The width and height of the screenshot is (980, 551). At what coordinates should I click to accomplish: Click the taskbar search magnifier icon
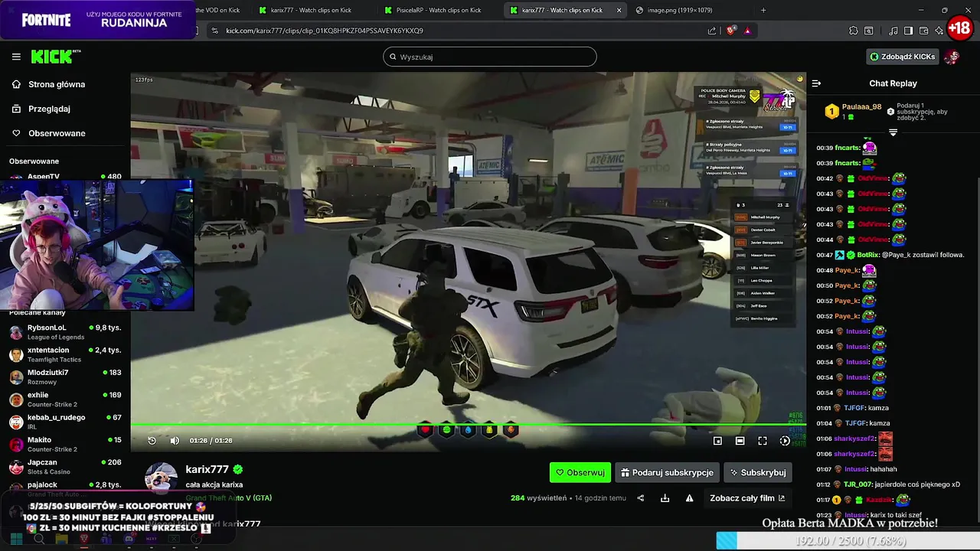point(39,539)
